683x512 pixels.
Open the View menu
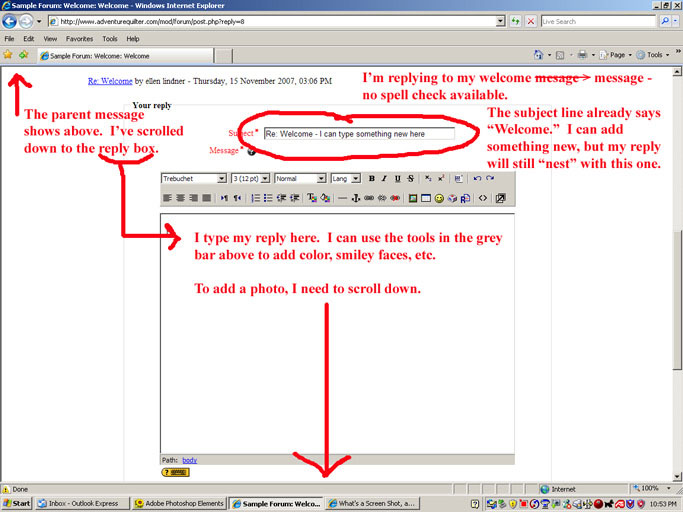(50, 39)
